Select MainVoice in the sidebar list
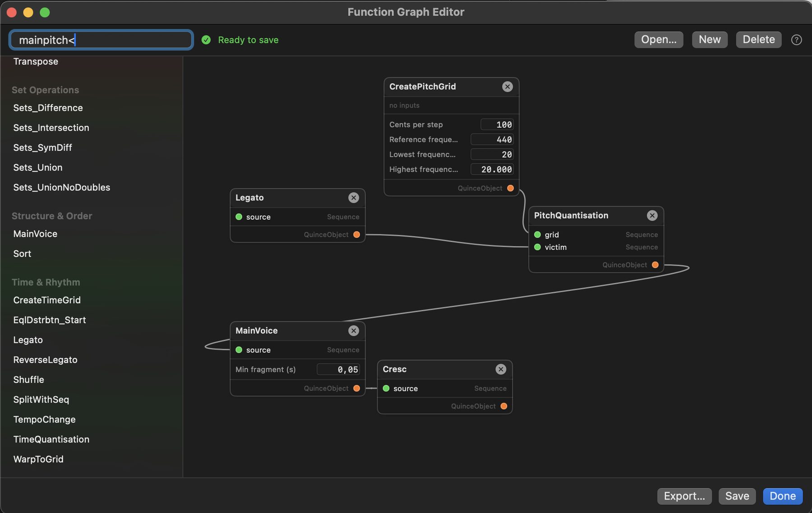 (35, 234)
